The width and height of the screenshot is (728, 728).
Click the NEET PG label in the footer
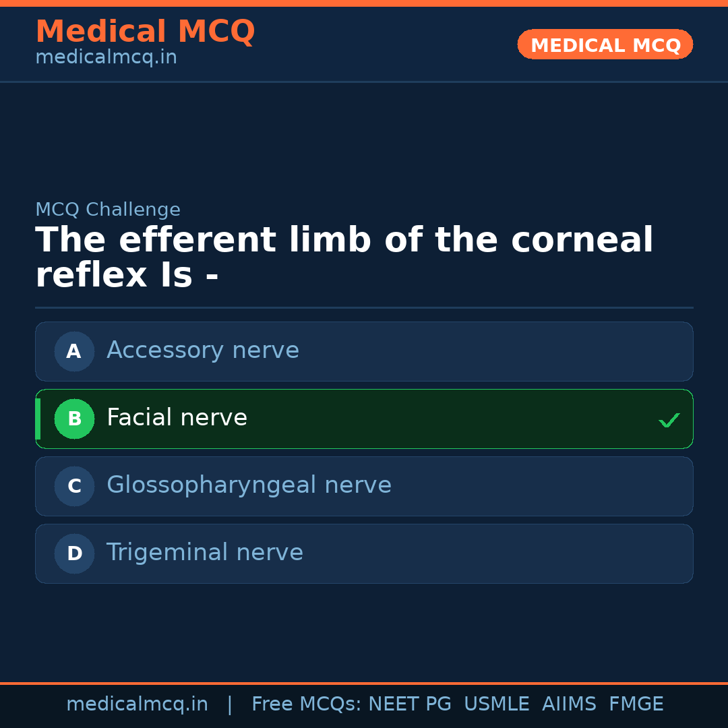(x=410, y=704)
